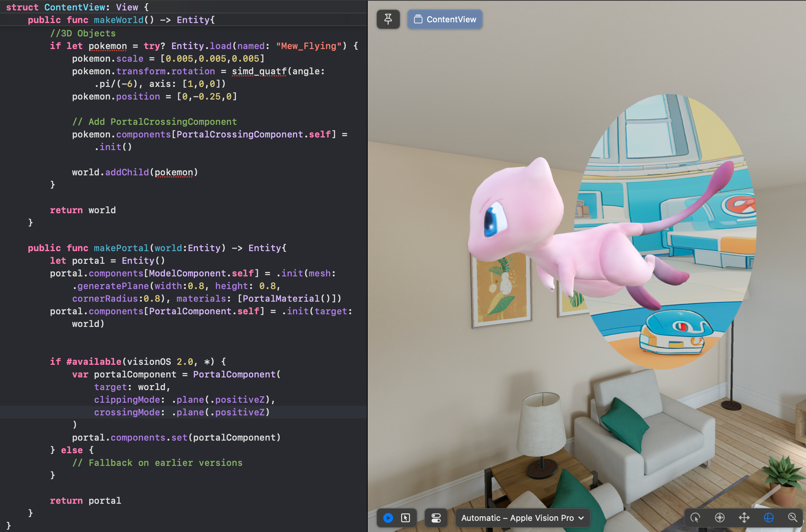Open the Automatic – Apple Vision Pro device dropdown
Screen dimensions: 806x532
[523, 518]
